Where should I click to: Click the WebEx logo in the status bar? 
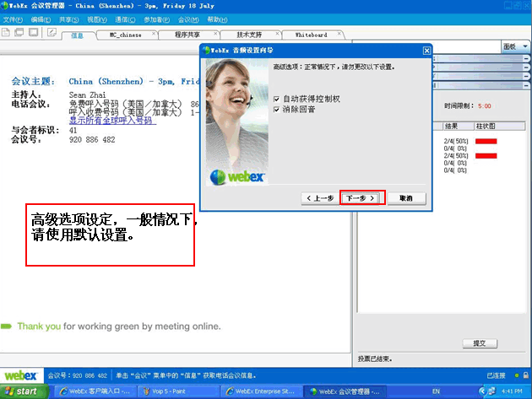pyautogui.click(x=21, y=375)
